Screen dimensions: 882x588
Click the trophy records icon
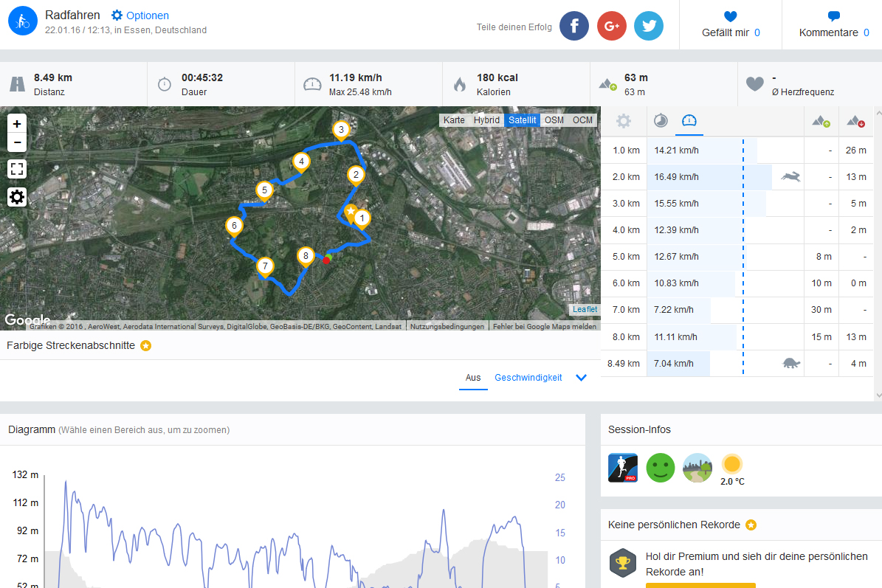point(623,563)
